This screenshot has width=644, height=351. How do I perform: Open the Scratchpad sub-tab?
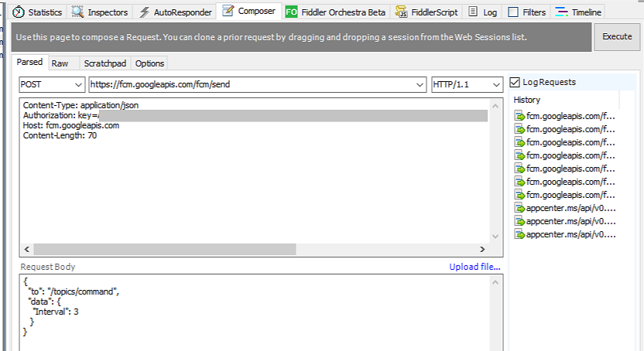coord(105,63)
